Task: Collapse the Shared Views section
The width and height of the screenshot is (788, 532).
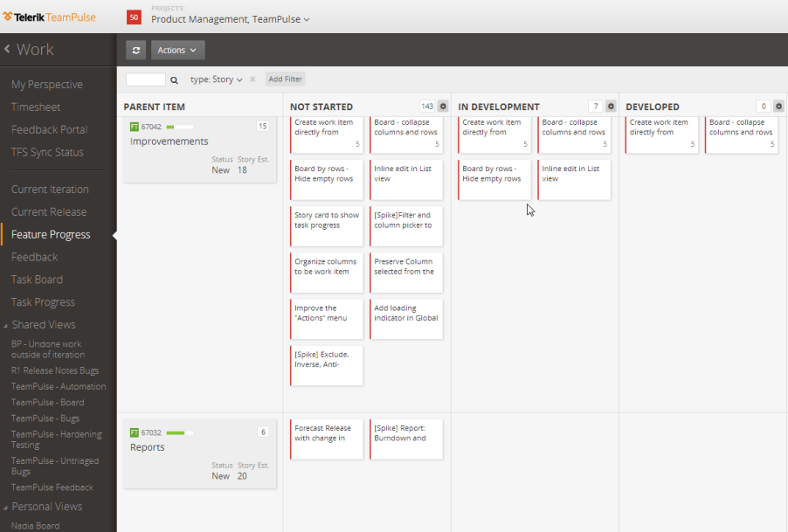Action: pos(8,325)
